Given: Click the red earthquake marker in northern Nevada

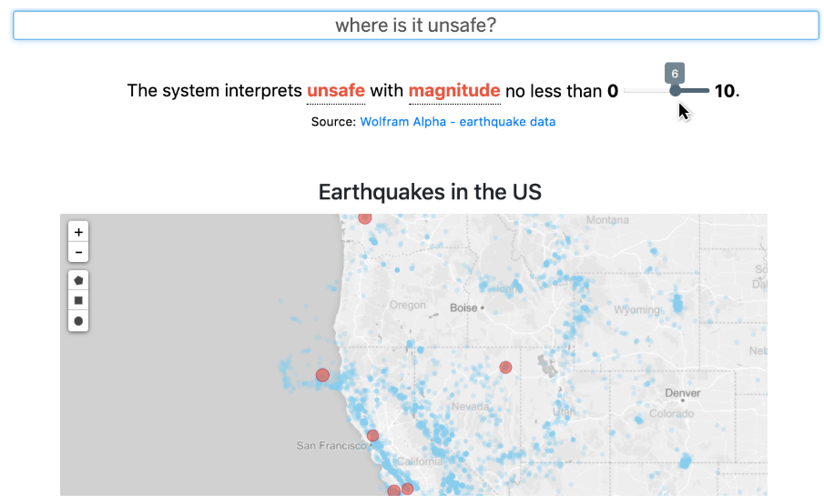Looking at the screenshot, I should click(505, 368).
